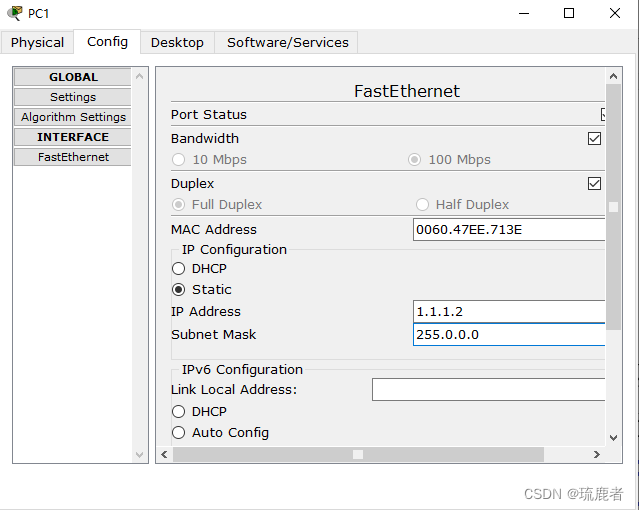Screen dimensions: 639x510
Task: Open the Physical tab
Action: [37, 42]
